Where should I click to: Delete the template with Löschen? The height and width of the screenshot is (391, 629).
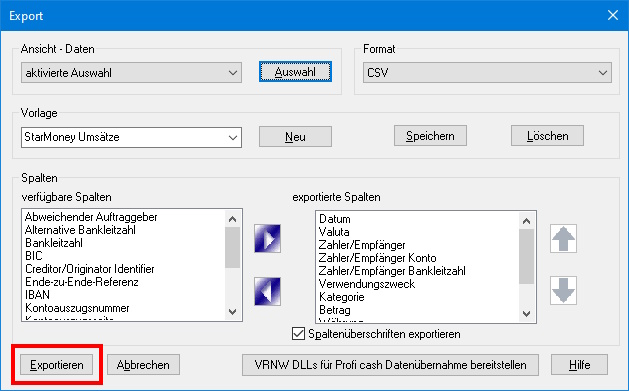coord(547,136)
